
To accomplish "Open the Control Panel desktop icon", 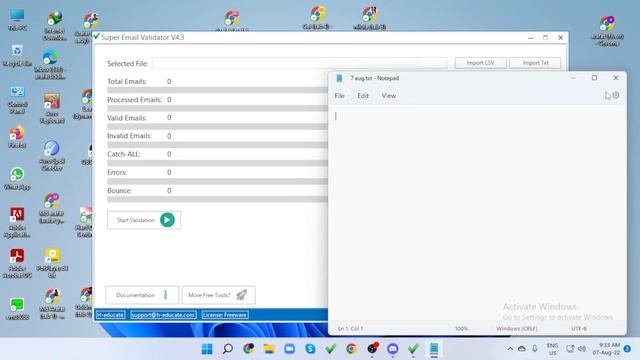I will coord(17,100).
